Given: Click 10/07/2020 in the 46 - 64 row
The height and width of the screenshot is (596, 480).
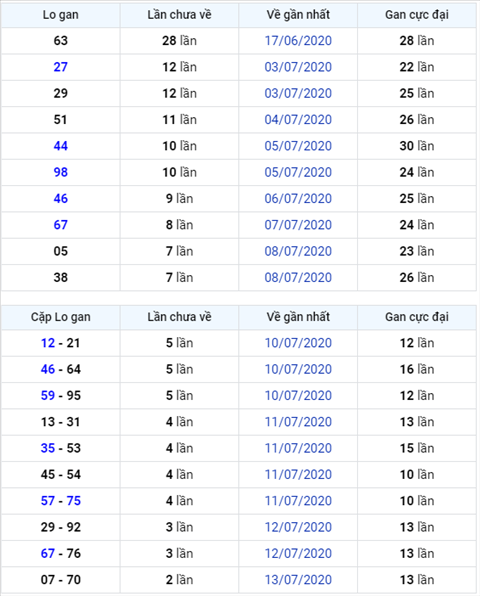Looking at the screenshot, I should point(298,369).
